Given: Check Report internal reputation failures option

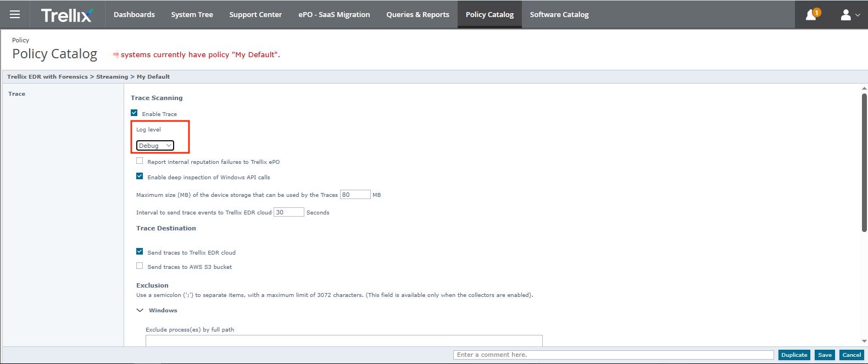Looking at the screenshot, I should 140,161.
